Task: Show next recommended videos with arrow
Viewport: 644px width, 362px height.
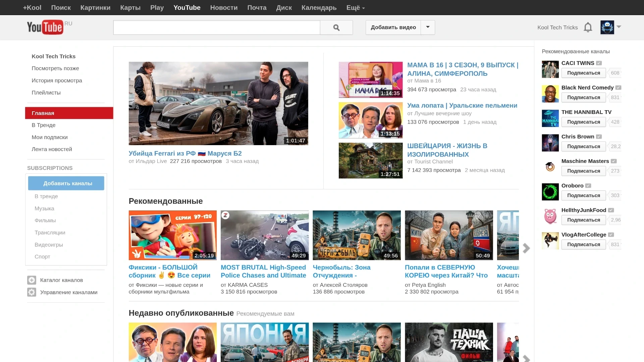Action: pyautogui.click(x=526, y=248)
